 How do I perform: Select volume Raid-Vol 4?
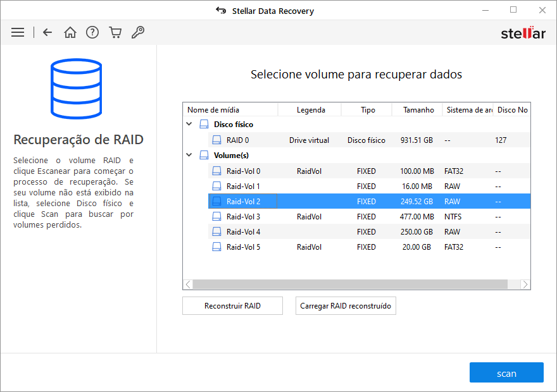370,231
